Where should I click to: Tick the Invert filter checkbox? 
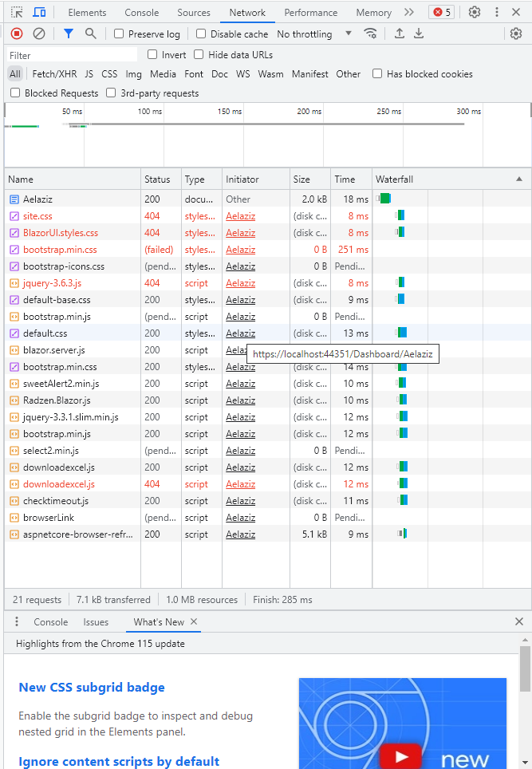(152, 54)
